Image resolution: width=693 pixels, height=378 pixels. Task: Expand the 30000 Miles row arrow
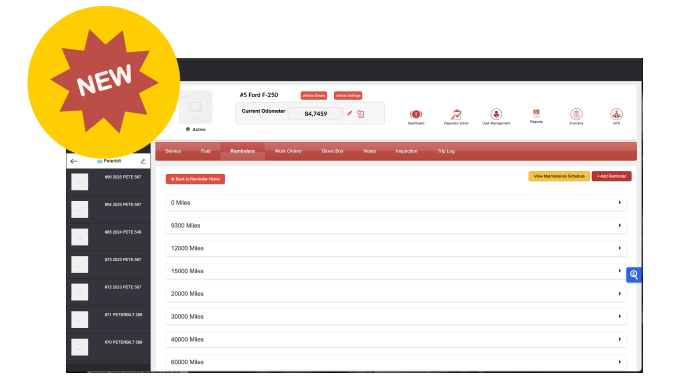point(620,317)
